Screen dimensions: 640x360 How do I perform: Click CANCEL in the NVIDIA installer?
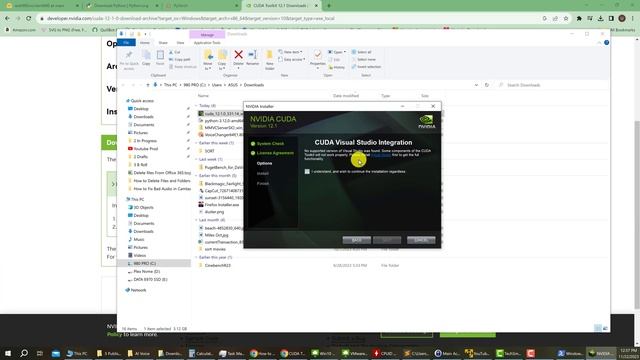421,240
